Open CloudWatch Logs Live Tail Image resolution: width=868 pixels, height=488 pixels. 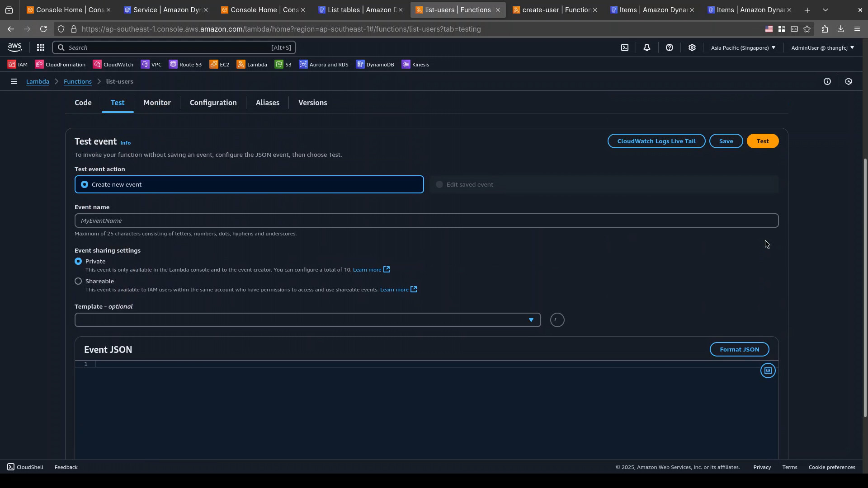click(x=656, y=141)
